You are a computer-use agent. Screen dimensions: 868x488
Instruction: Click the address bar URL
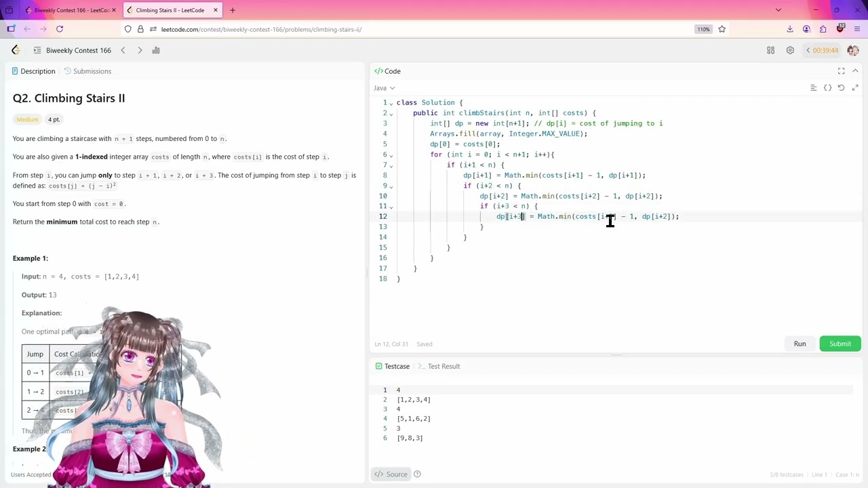(261, 29)
